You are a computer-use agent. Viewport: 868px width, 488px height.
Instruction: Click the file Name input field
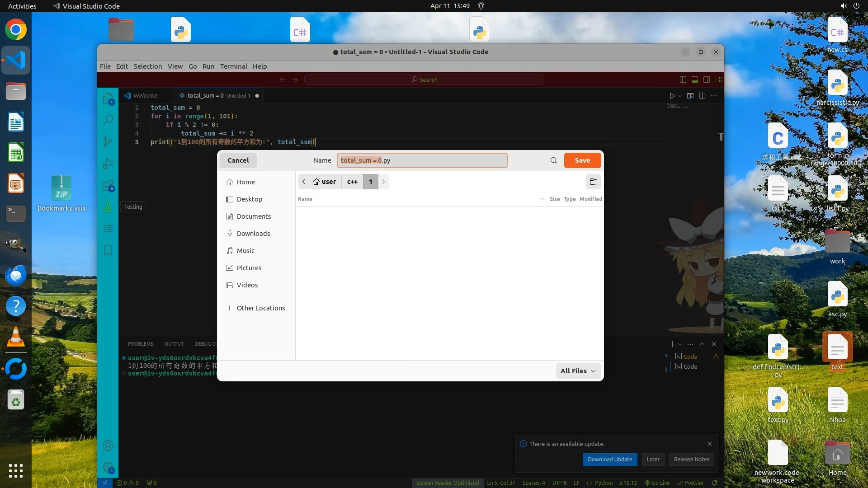point(421,160)
